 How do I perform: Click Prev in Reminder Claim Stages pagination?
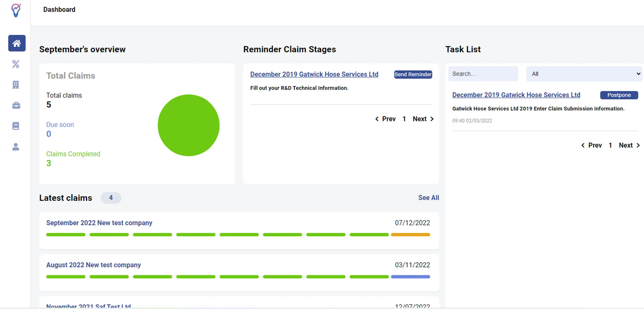point(386,119)
